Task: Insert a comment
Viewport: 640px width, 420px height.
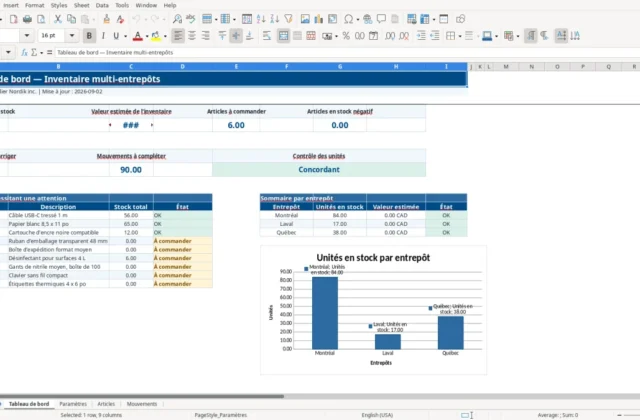Action: (381, 19)
